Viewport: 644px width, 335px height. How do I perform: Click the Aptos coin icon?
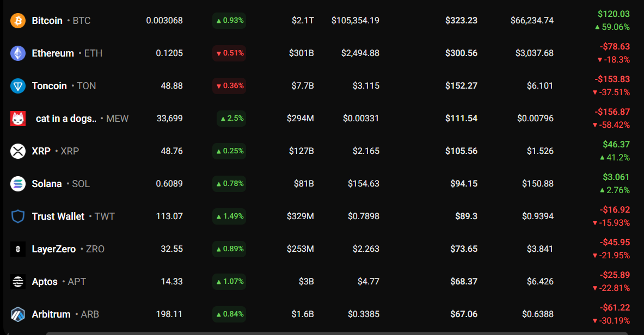coord(18,282)
